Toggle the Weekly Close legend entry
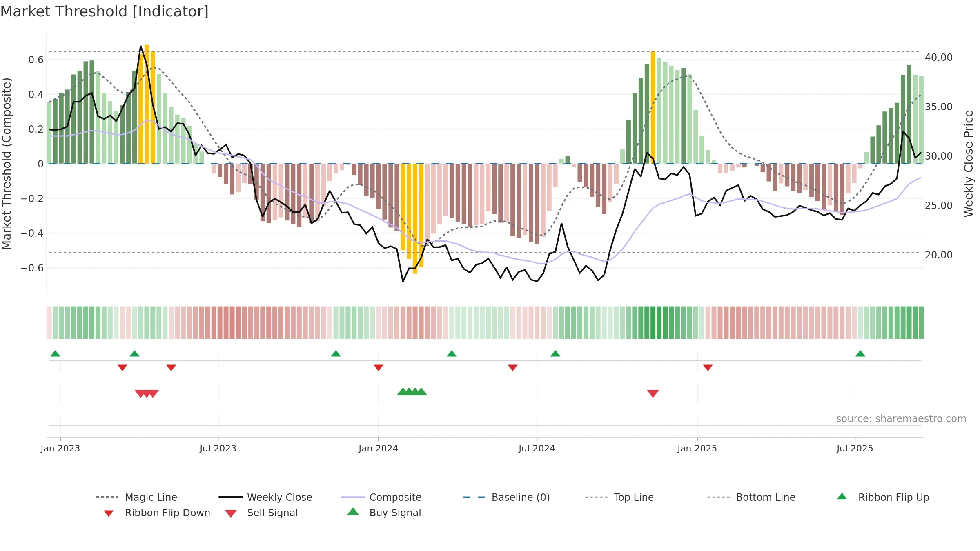Screen dimensions: 980x551 pyautogui.click(x=265, y=497)
